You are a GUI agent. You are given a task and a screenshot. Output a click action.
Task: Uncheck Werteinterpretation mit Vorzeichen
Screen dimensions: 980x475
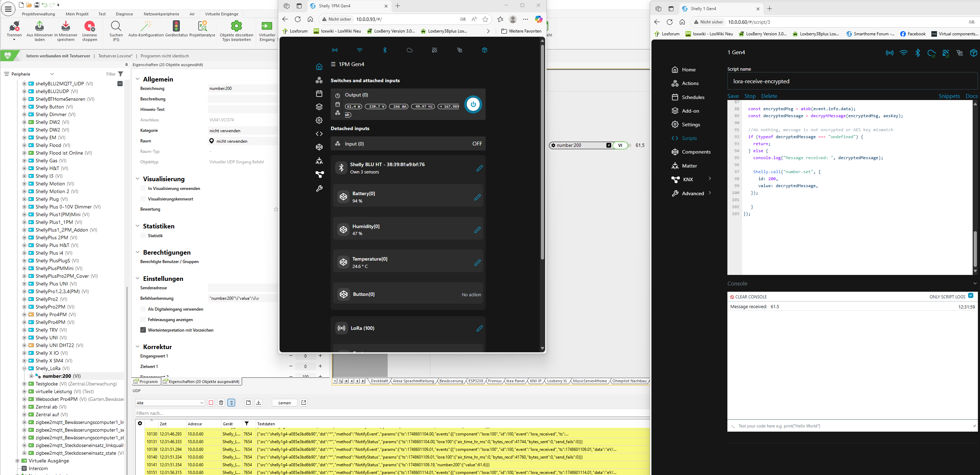tap(143, 330)
